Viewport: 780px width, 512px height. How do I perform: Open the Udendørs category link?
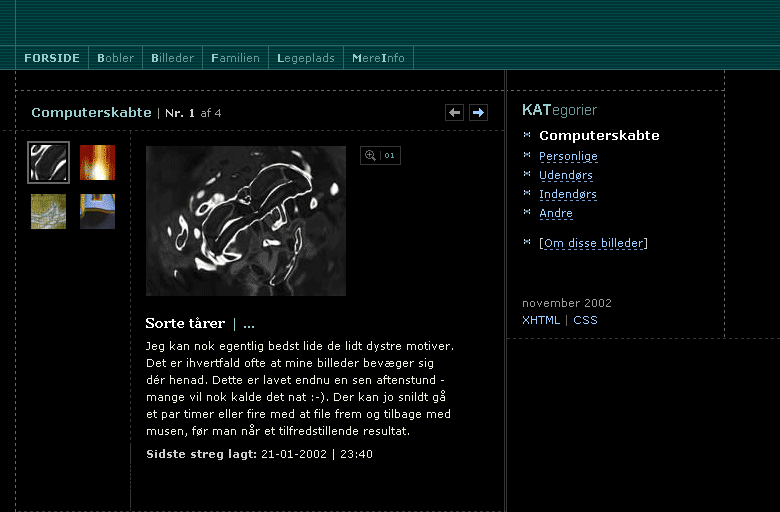[x=566, y=175]
